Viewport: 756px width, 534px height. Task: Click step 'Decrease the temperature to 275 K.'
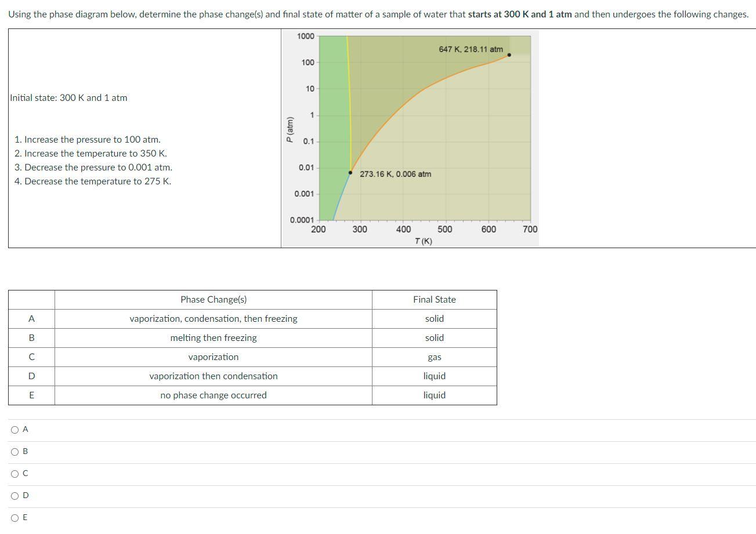pyautogui.click(x=97, y=181)
